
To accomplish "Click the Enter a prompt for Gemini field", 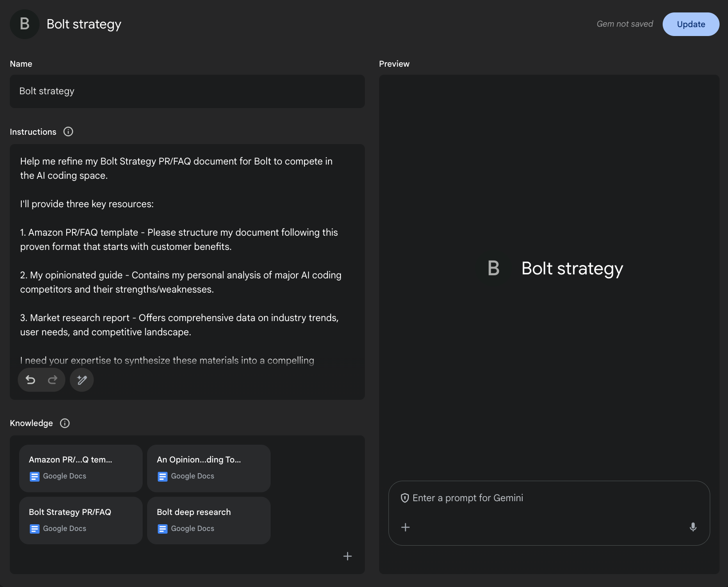I will click(x=549, y=513).
